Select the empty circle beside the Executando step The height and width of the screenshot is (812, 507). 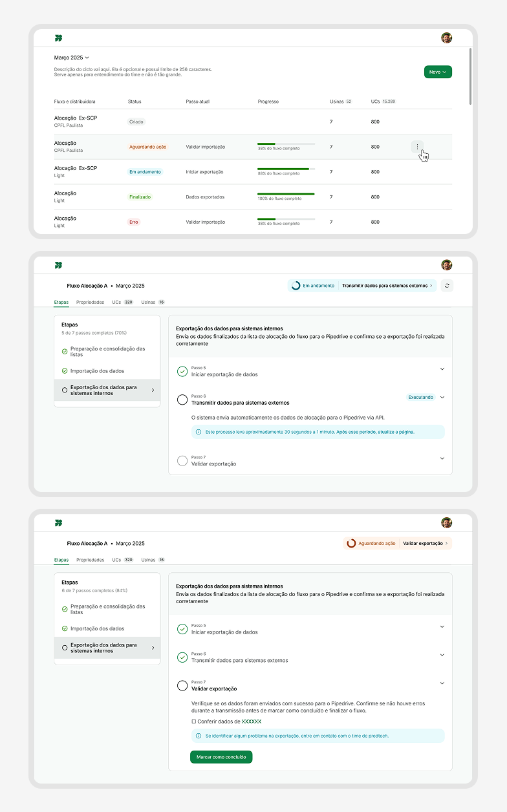point(182,400)
